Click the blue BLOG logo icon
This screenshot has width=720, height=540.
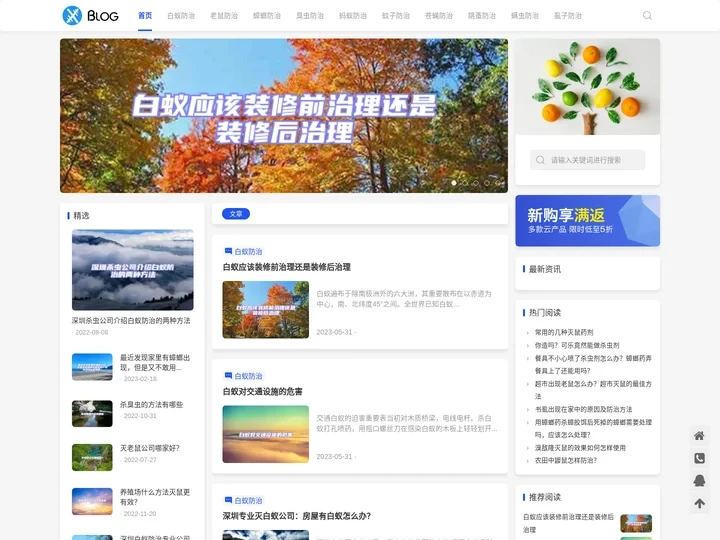[72, 16]
